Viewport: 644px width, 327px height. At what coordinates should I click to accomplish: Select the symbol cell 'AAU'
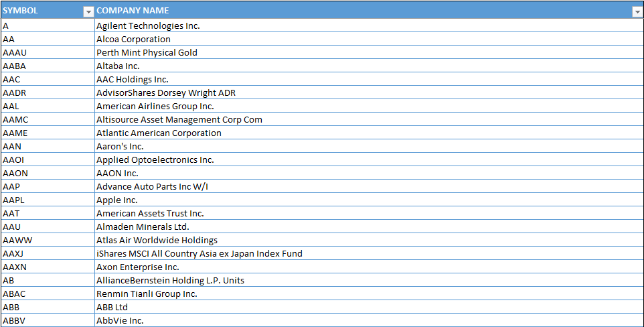click(48, 226)
